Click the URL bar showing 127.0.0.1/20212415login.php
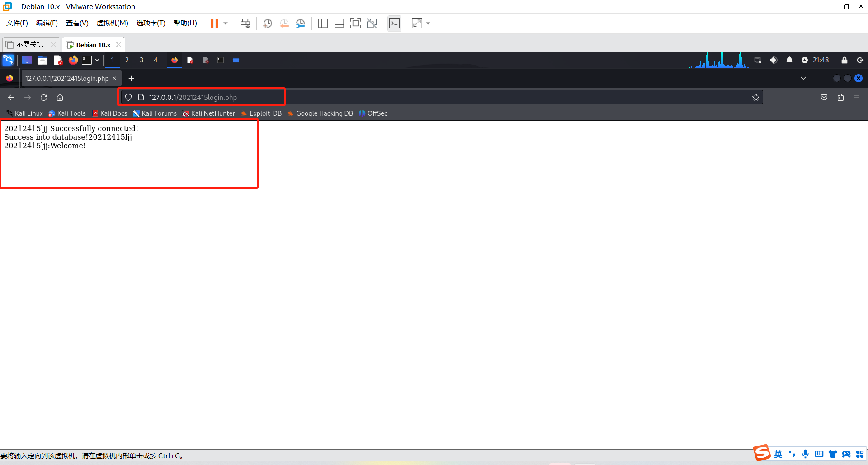The image size is (868, 465). click(442, 98)
